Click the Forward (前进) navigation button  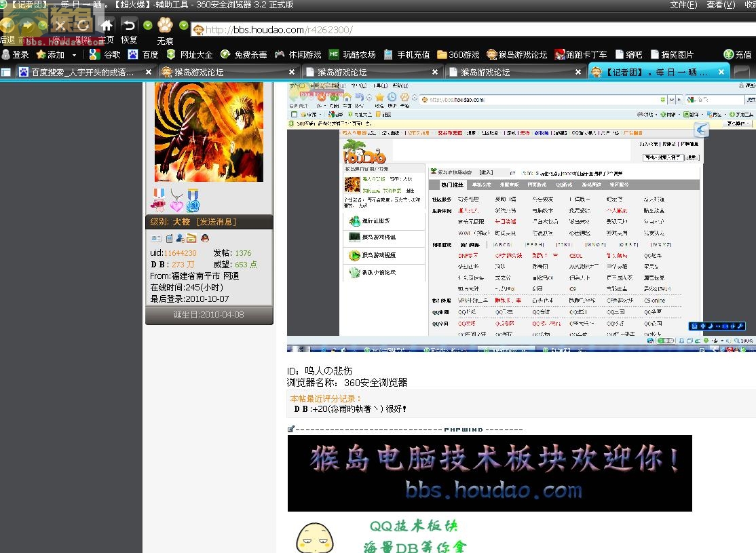click(x=26, y=29)
